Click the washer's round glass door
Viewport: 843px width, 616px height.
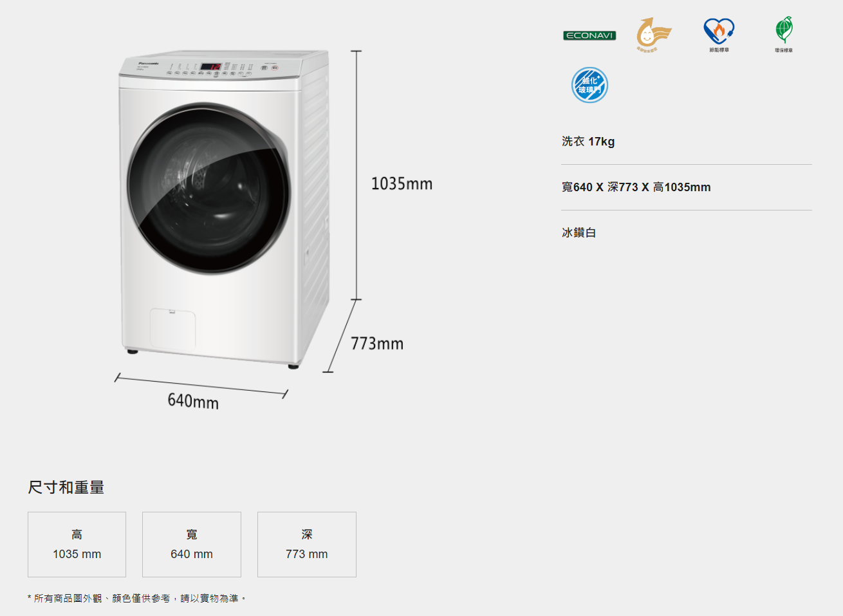[x=208, y=189]
